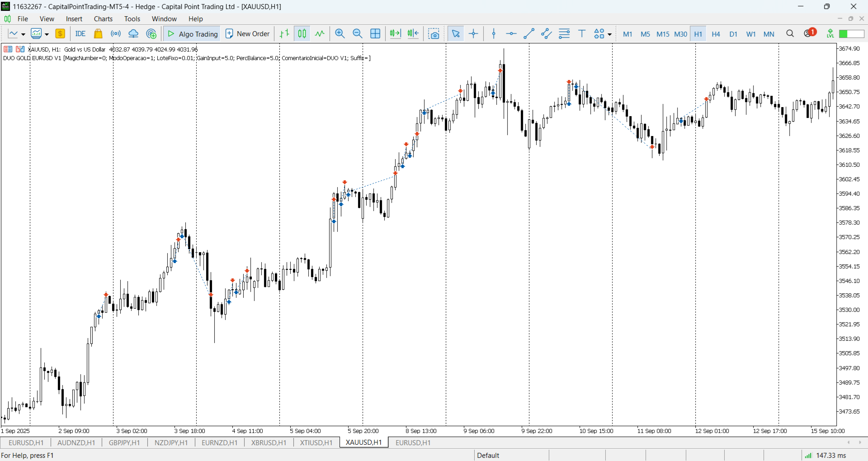Draw a horizontal line on the chart
The width and height of the screenshot is (868, 461).
tap(511, 34)
